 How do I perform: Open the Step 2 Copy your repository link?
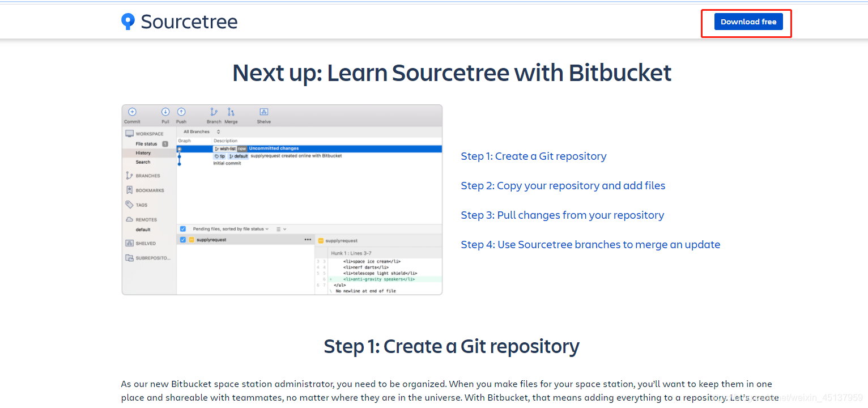pos(563,185)
